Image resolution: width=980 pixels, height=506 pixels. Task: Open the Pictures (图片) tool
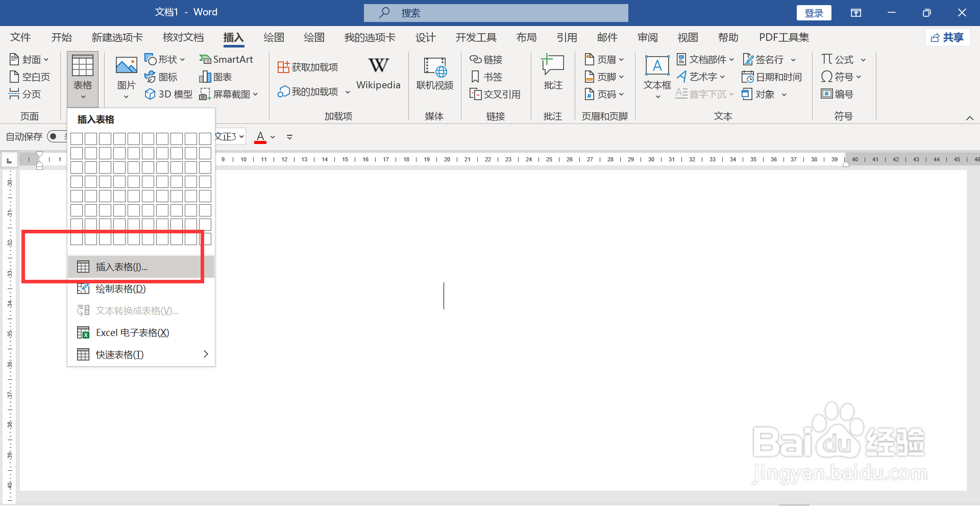(127, 77)
